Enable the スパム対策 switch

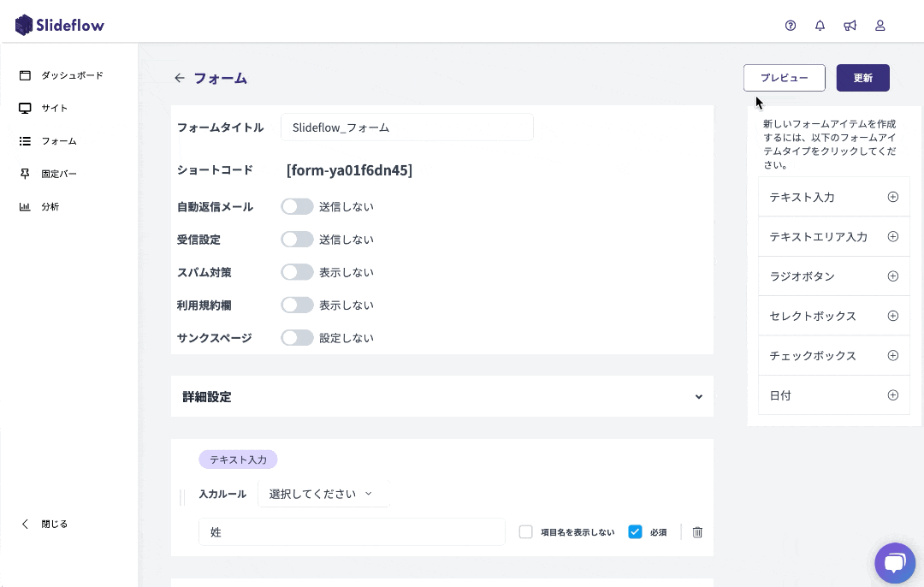pos(297,272)
